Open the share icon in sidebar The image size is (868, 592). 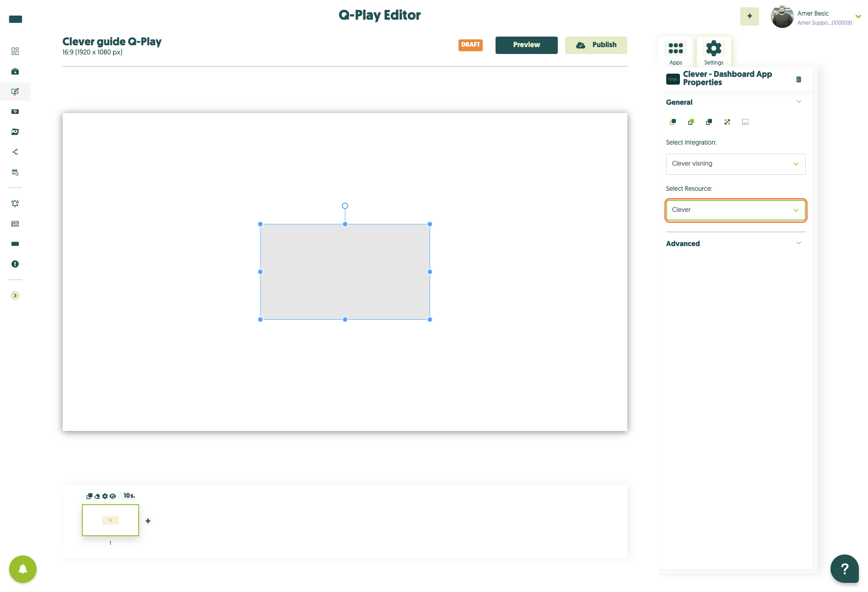15,152
